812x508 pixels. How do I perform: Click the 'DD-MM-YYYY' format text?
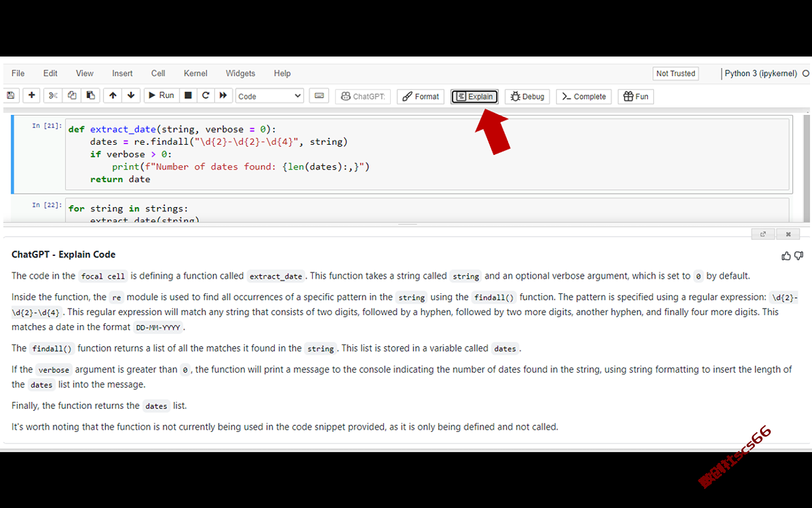point(158,328)
